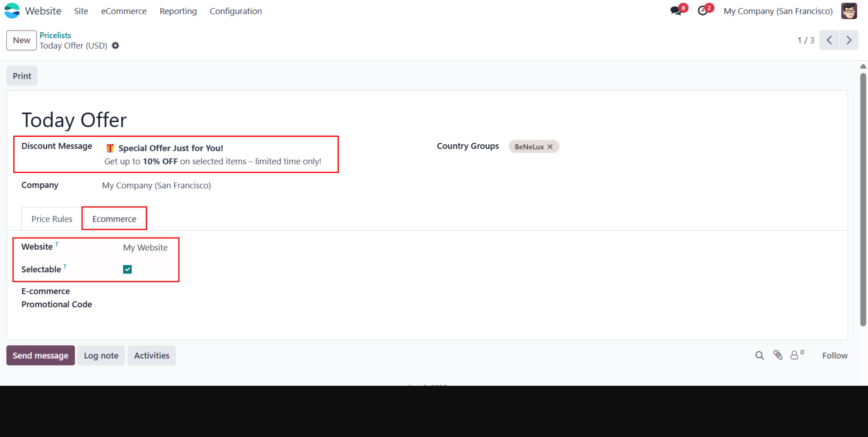
Task: Click the pricelist gear actions icon
Action: (x=115, y=46)
